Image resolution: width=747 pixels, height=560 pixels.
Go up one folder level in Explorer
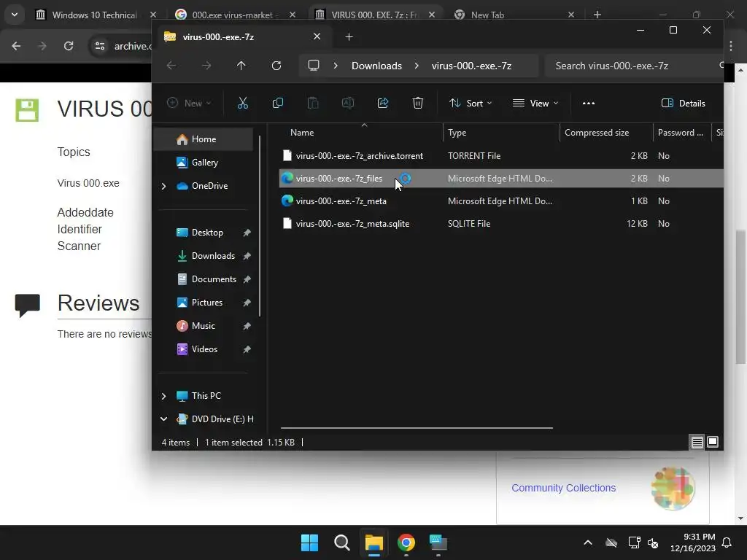click(x=241, y=66)
